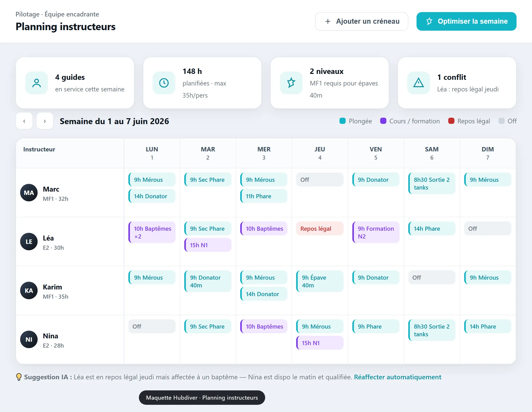Open Marc's Thursday Off slot
Screen dimensions: 532x412
point(320,180)
